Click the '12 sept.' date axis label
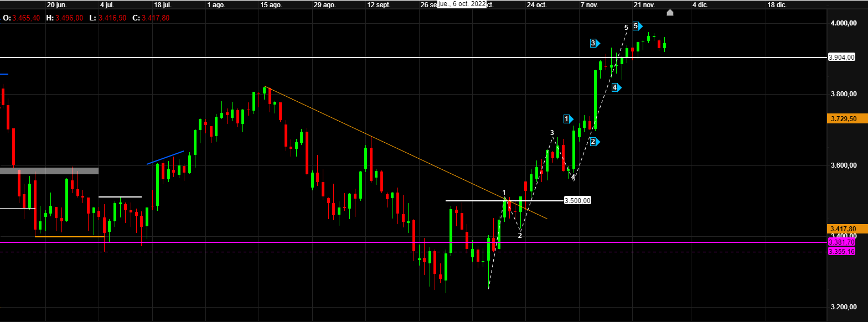 point(379,4)
